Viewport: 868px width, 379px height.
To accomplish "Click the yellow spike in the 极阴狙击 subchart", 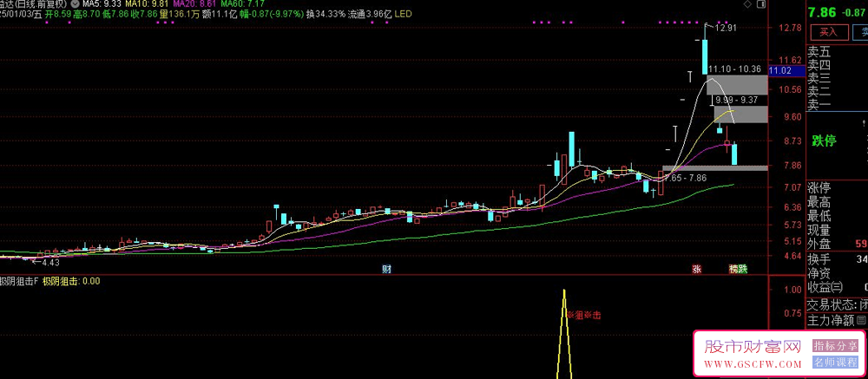I will click(x=564, y=335).
